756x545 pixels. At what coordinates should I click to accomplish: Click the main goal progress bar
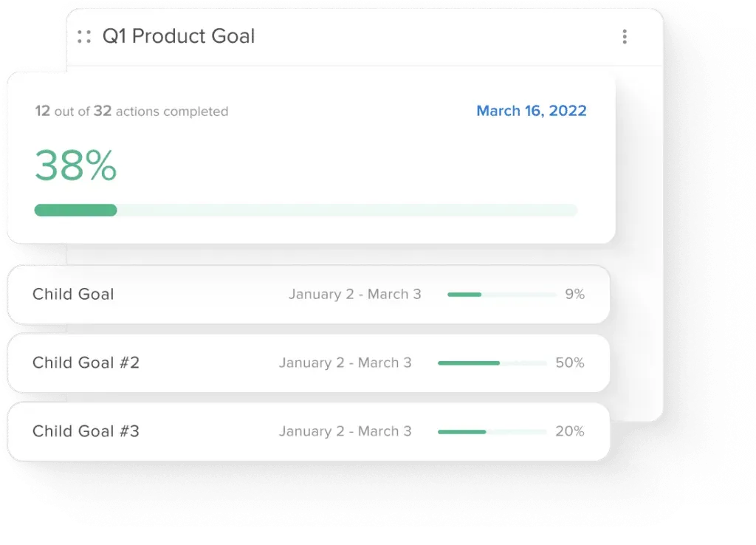[306, 210]
